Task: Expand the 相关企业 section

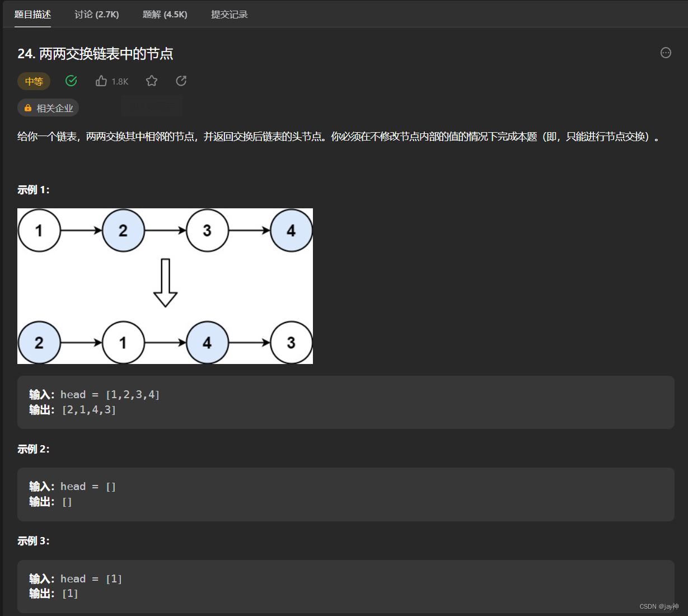Action: (x=48, y=108)
